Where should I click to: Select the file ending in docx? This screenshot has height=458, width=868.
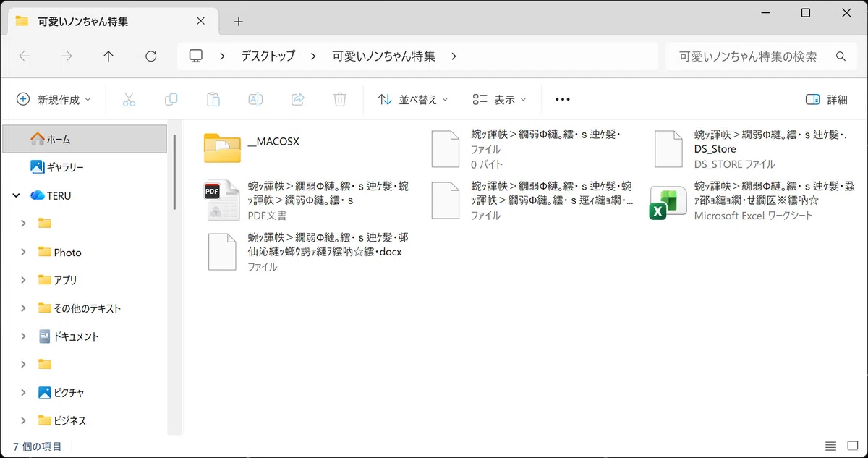coord(307,251)
